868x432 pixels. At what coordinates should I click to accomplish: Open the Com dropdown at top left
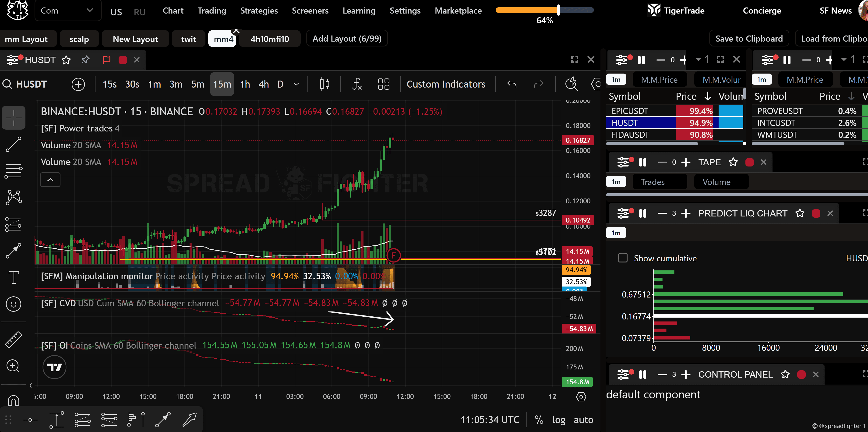[x=68, y=11]
